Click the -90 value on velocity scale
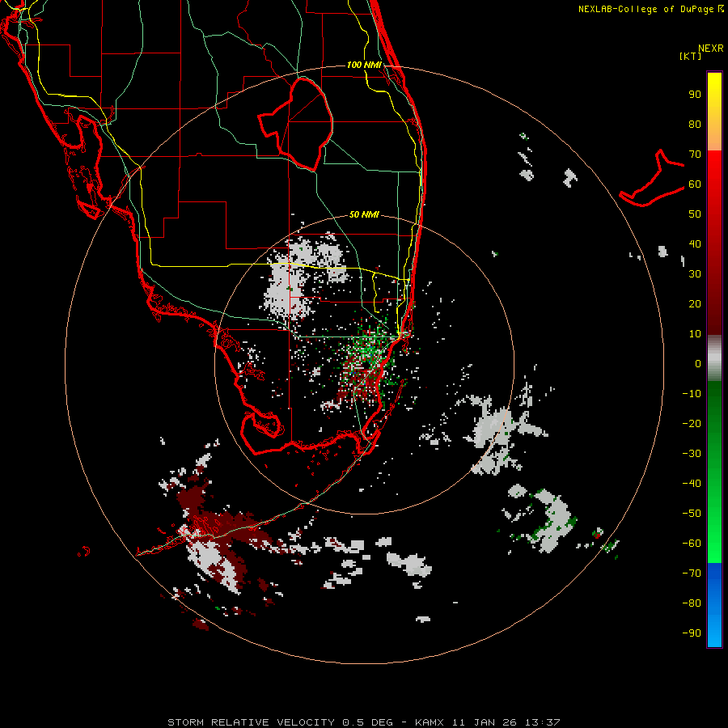728x728 pixels. pos(692,633)
